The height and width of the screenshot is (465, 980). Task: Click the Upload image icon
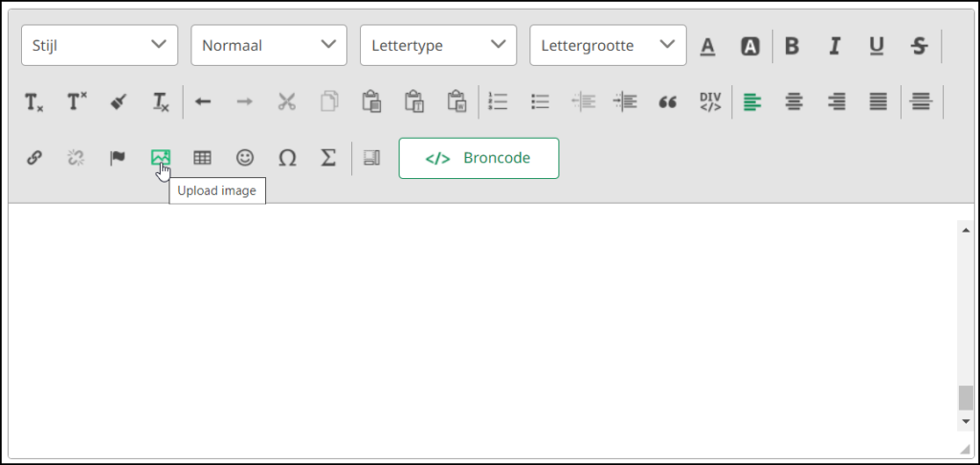pyautogui.click(x=161, y=158)
